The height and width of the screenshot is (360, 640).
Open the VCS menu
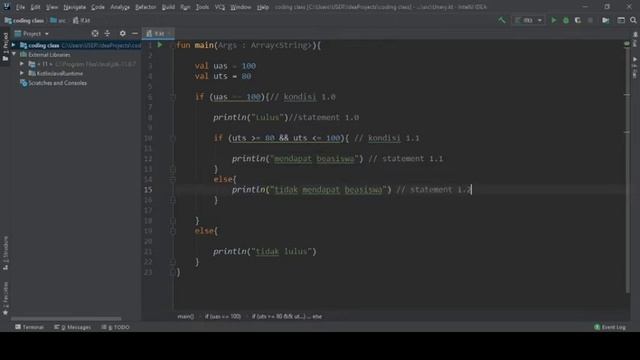(220, 7)
